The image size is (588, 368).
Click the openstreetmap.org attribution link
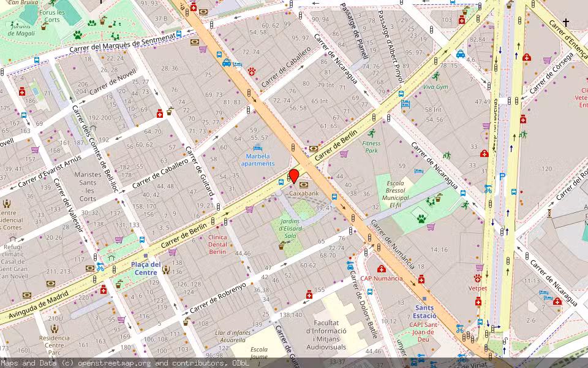tap(105, 362)
